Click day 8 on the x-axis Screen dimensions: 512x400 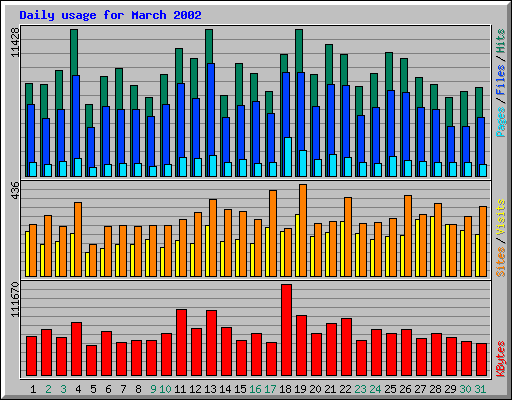(138, 389)
